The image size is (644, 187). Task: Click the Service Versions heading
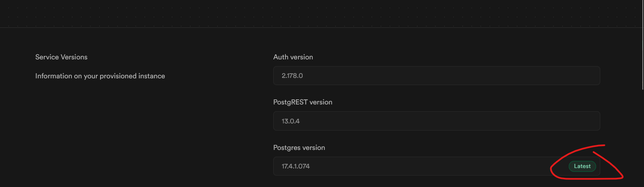coord(61,57)
